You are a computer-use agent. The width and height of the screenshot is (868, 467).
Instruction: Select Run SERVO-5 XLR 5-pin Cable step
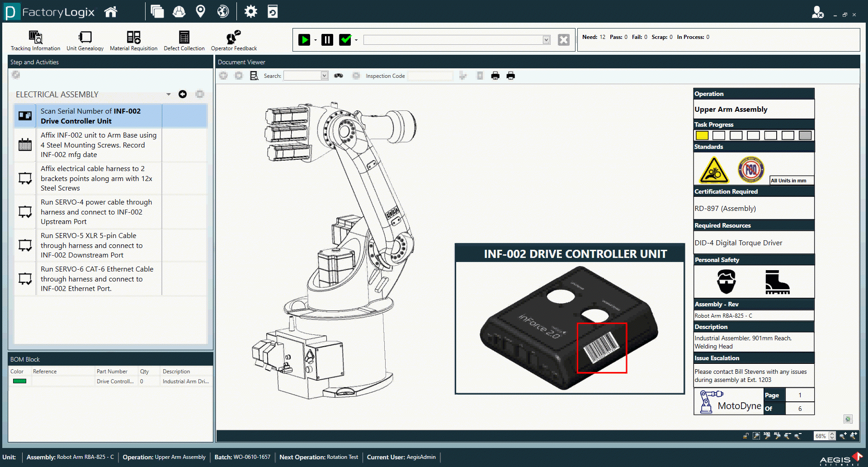click(111, 245)
